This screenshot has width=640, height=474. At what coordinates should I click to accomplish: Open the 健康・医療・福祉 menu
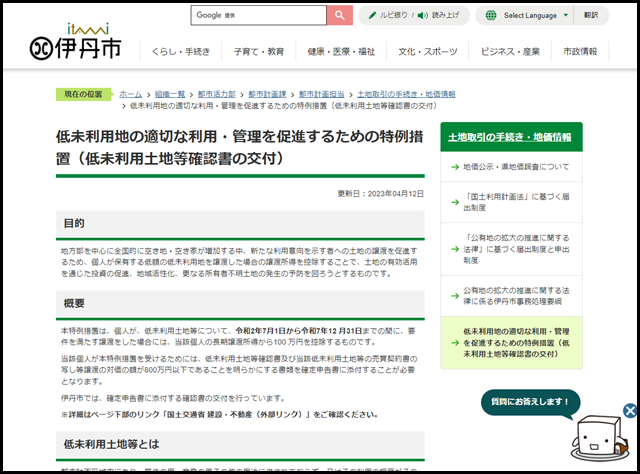coord(341,51)
